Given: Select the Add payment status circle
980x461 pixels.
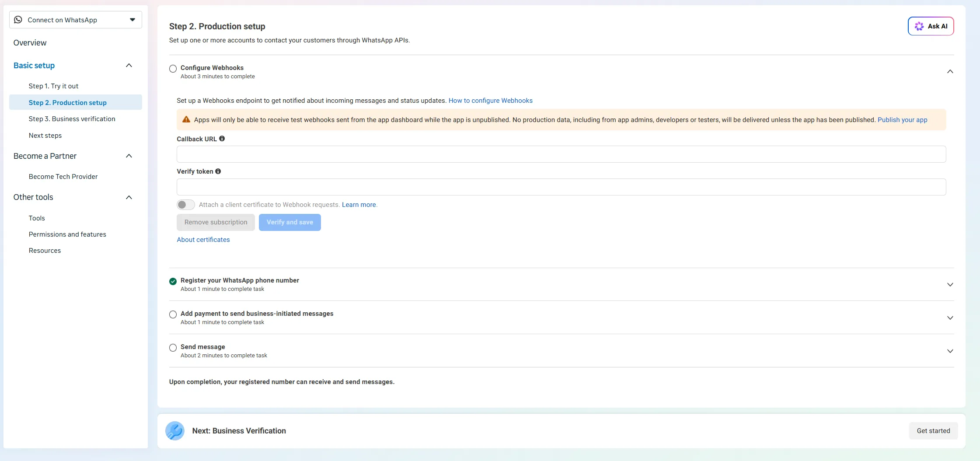Looking at the screenshot, I should [x=173, y=314].
